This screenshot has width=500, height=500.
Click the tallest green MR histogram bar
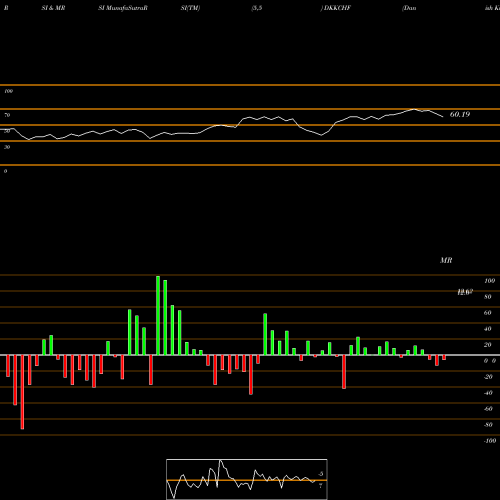158,315
